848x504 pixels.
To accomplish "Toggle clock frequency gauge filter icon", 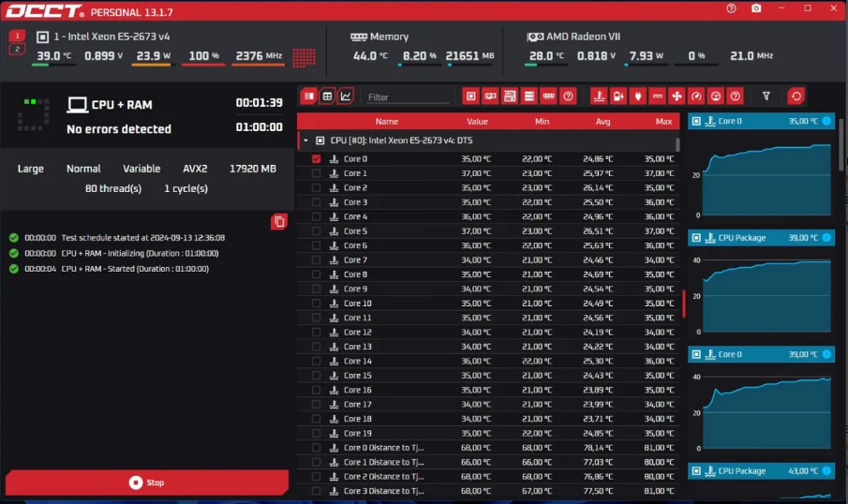I will [x=696, y=96].
